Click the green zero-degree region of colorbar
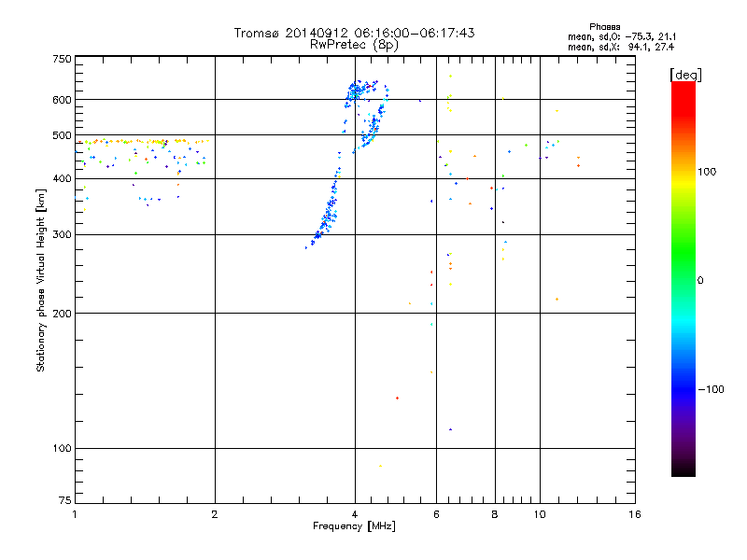The height and width of the screenshot is (560, 747). (684, 280)
